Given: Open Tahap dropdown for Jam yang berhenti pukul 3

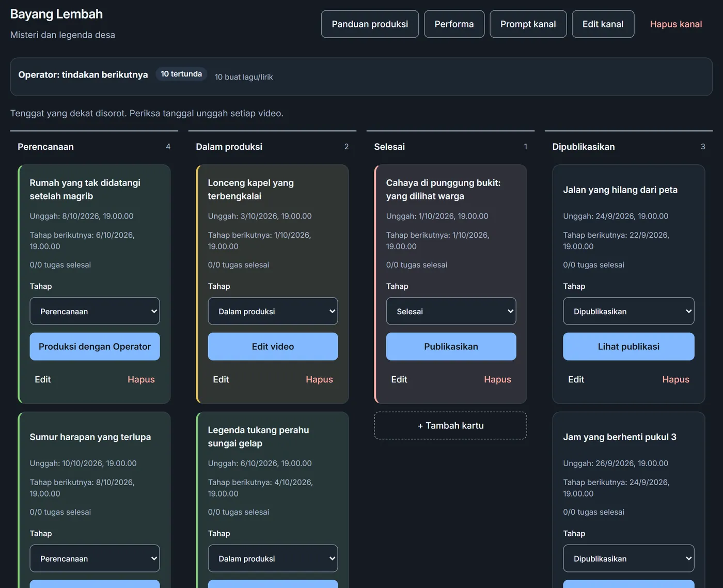Looking at the screenshot, I should click(628, 559).
